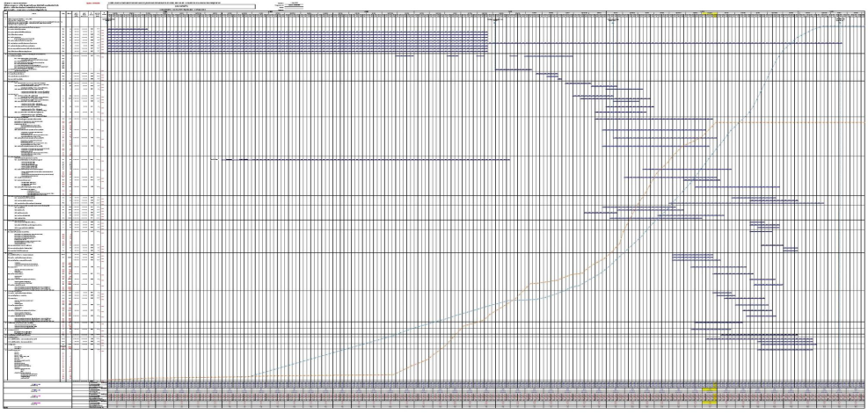Click the yellow highlighted cell in the timeline header
The height and width of the screenshot is (414, 868).
[709, 15]
